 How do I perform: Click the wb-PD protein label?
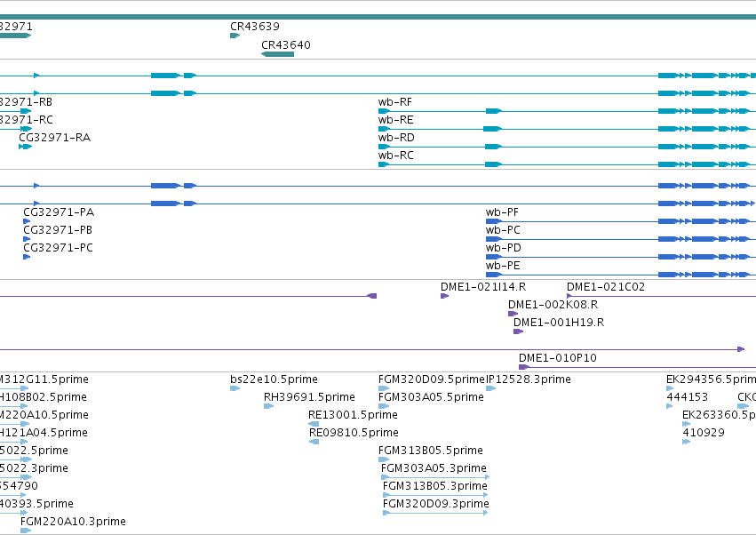tap(504, 248)
